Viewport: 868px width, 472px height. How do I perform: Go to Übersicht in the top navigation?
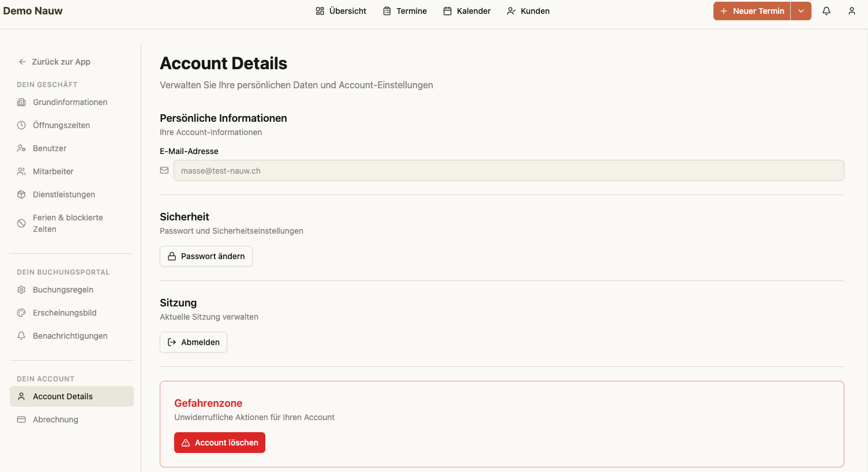click(x=341, y=11)
